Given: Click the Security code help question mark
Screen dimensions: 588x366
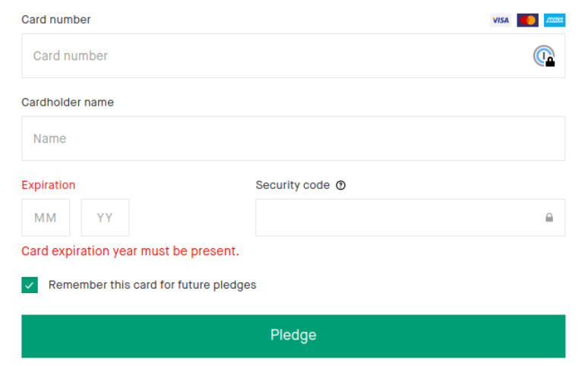Looking at the screenshot, I should 340,185.
